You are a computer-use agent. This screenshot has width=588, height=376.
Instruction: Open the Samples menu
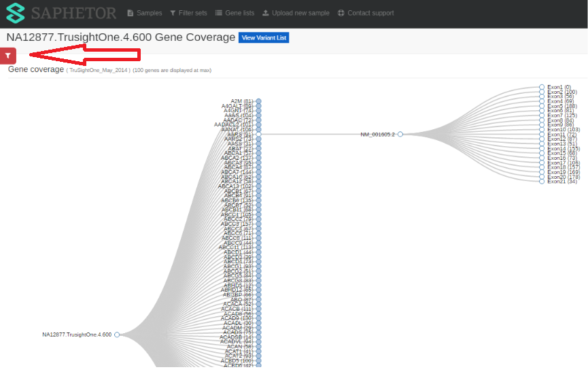point(145,13)
